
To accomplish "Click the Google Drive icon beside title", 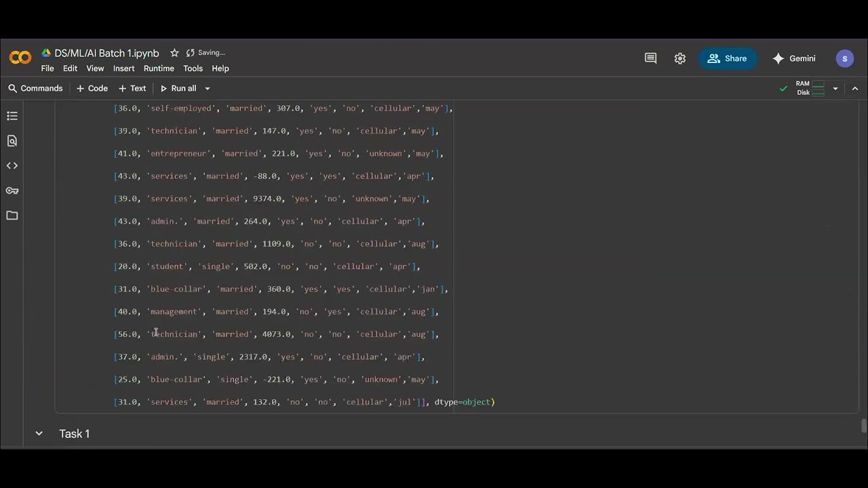I will (46, 53).
